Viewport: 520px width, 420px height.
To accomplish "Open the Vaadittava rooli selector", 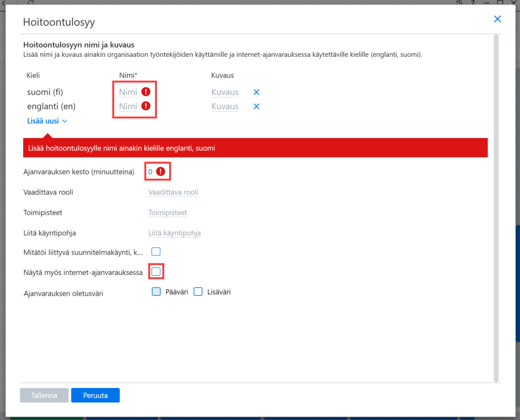I will tap(173, 192).
